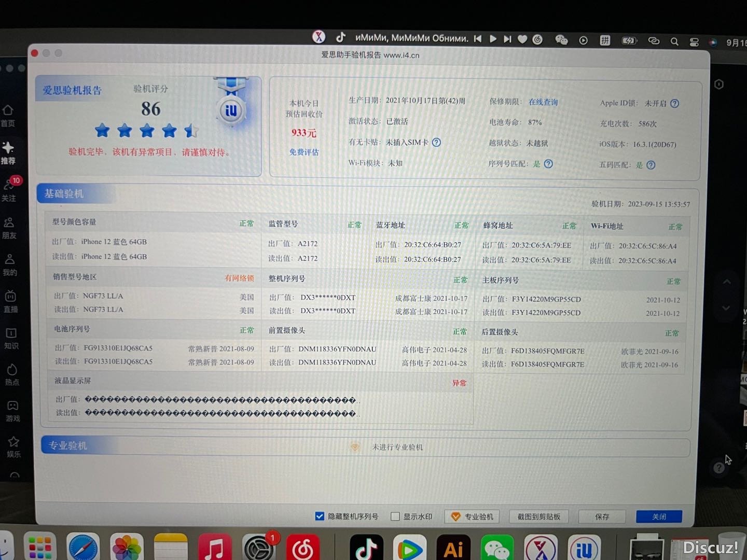Enable the 显示水印 checkbox
The height and width of the screenshot is (560, 747).
[395, 516]
